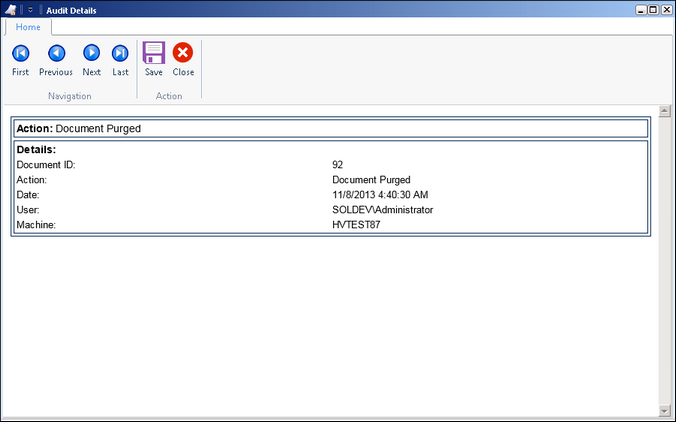Jump to the Last audit record

click(x=120, y=58)
